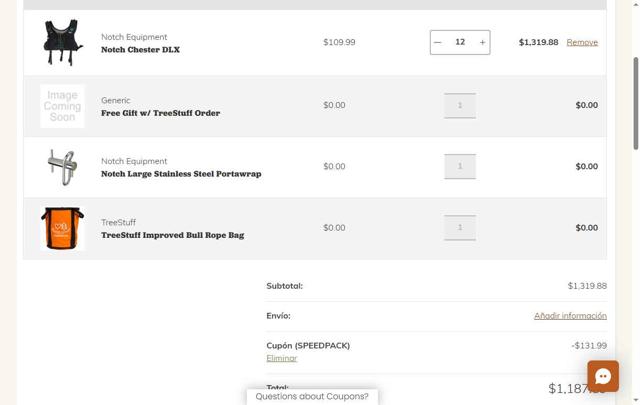This screenshot has height=405, width=640.
Task: Click the $109.99 unit price
Action: (339, 42)
